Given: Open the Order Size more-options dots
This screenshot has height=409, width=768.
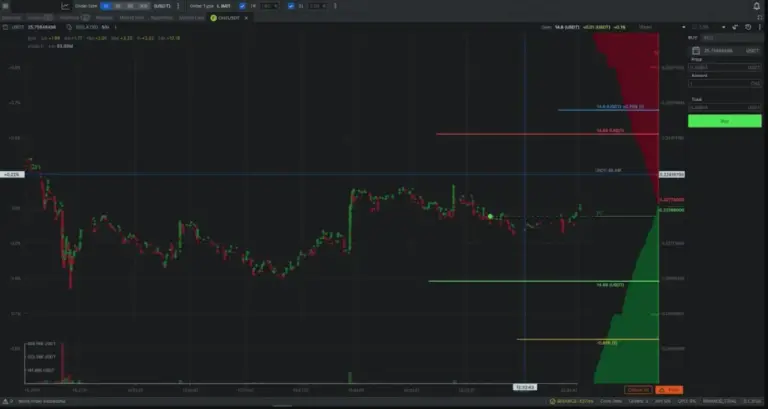Looking at the screenshot, I should [178, 6].
